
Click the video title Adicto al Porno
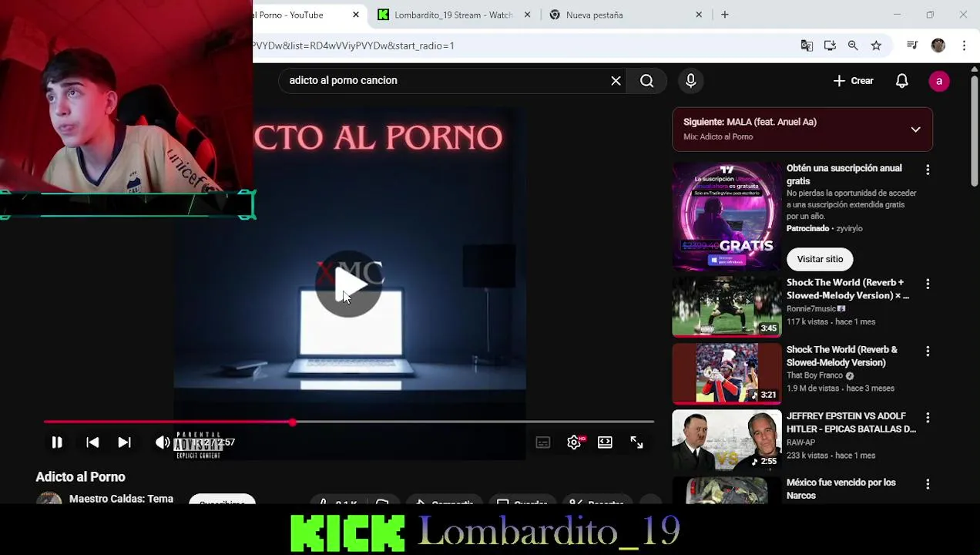pos(80,477)
